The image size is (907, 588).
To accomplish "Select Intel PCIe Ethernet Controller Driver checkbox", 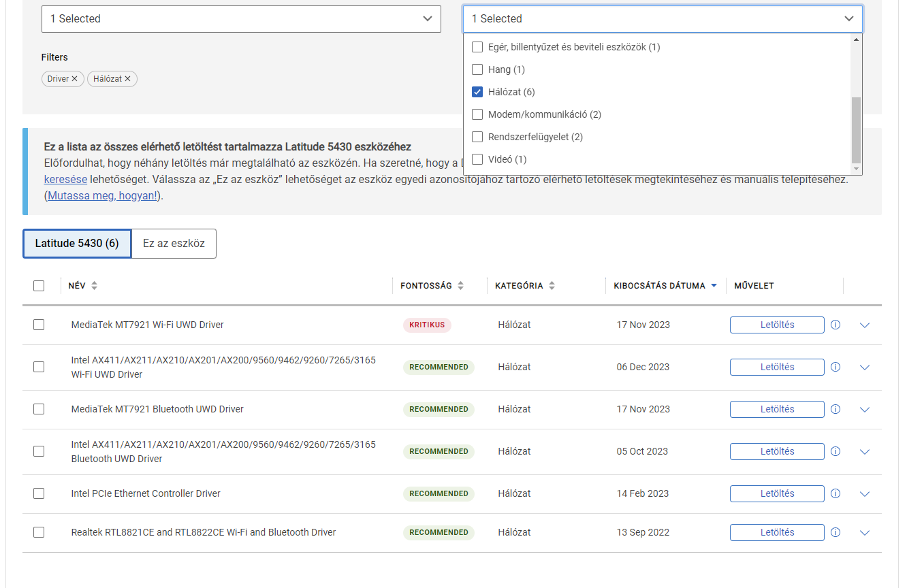I will coord(39,493).
